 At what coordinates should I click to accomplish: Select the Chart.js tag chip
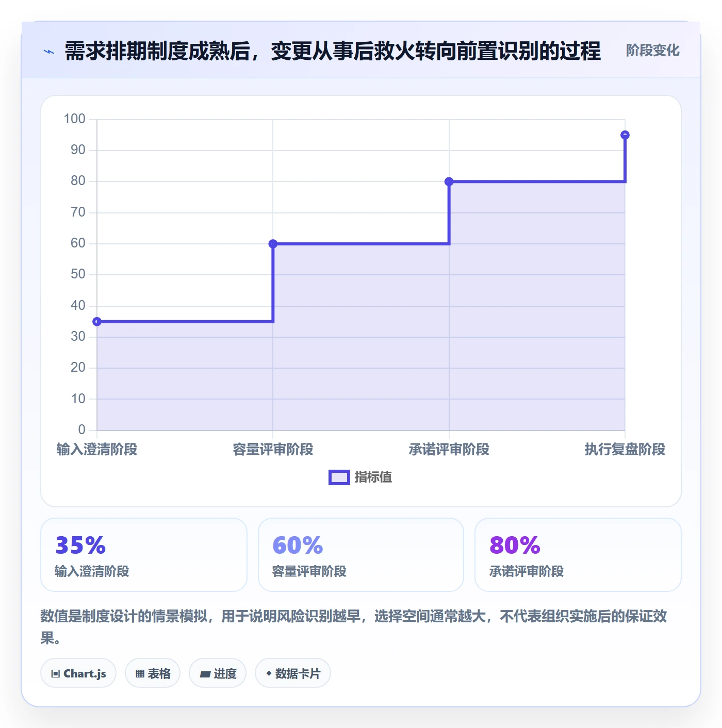pos(78,673)
